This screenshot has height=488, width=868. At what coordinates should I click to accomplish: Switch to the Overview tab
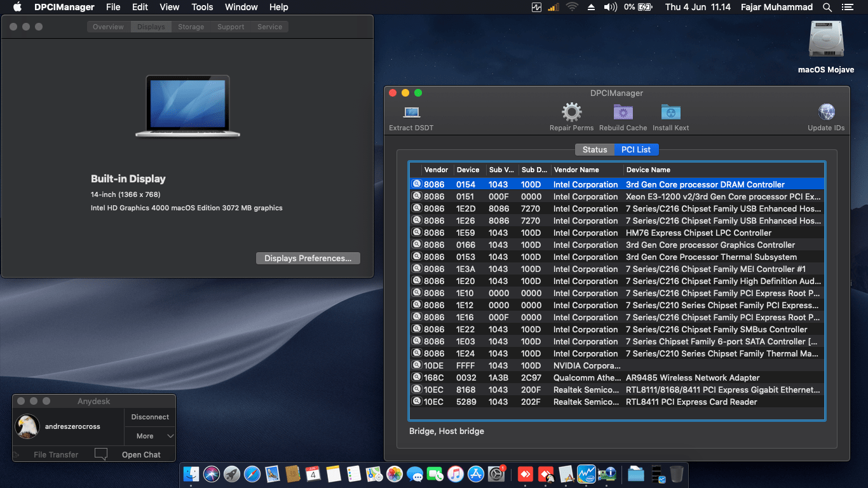(x=108, y=27)
